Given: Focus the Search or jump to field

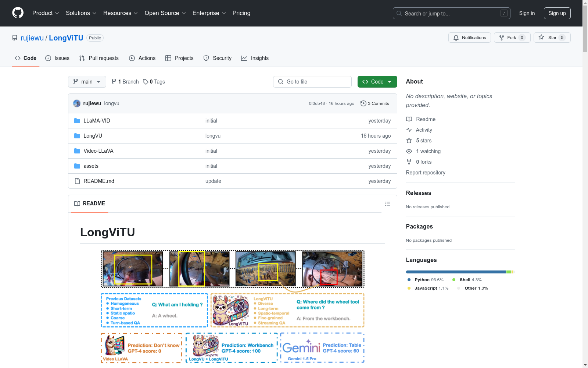Looking at the screenshot, I should (451, 13).
